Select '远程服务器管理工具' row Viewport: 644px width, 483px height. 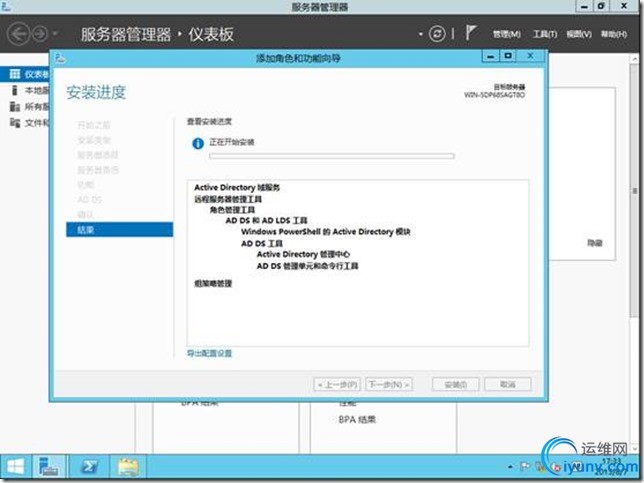click(228, 199)
